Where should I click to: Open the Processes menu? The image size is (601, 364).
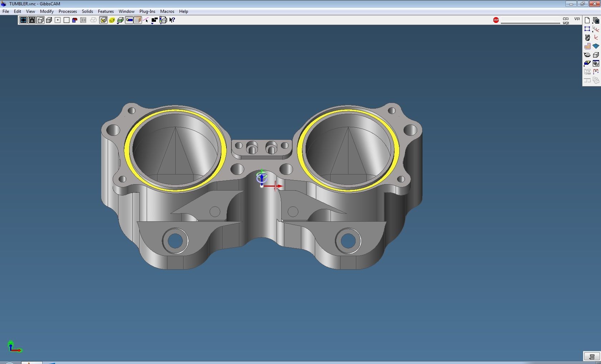68,11
